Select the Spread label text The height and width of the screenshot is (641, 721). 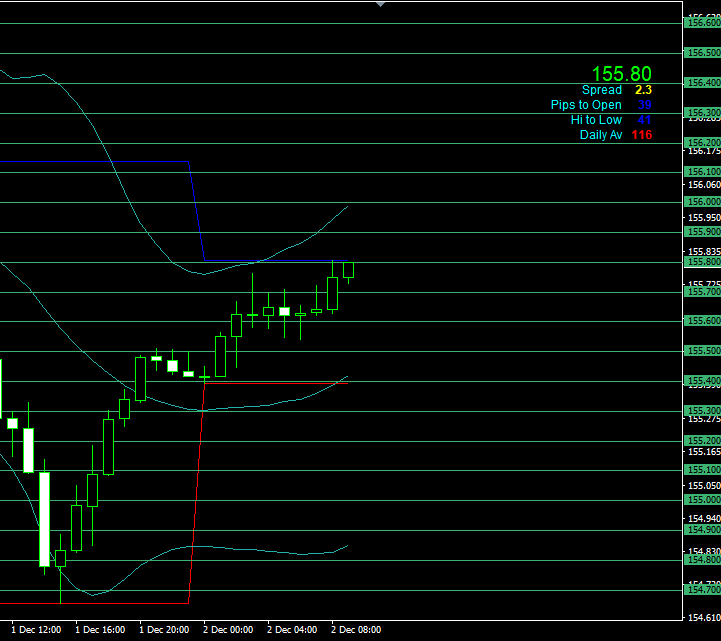click(x=602, y=90)
